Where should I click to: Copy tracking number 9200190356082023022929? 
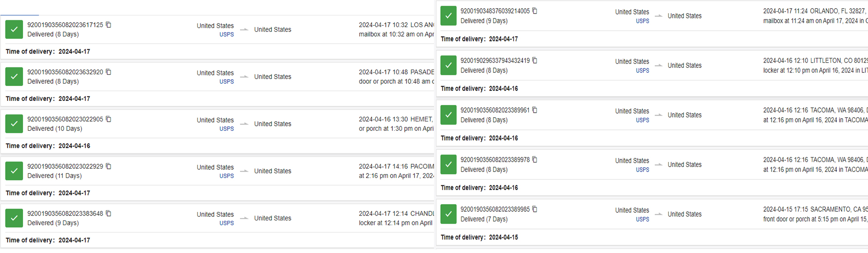pyautogui.click(x=108, y=166)
